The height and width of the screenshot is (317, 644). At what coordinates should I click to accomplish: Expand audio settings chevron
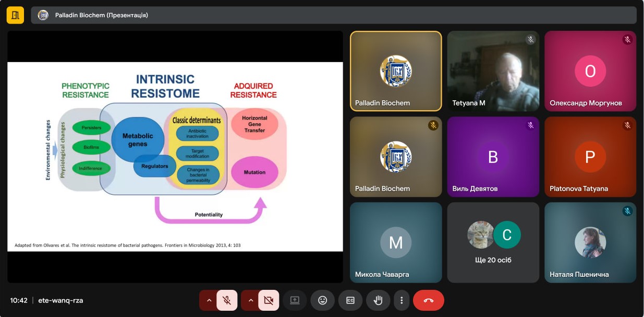point(209,300)
